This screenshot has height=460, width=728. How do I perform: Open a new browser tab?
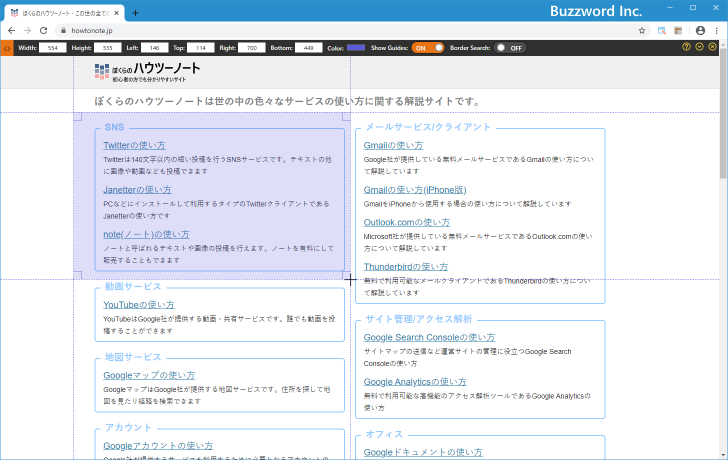click(x=135, y=13)
